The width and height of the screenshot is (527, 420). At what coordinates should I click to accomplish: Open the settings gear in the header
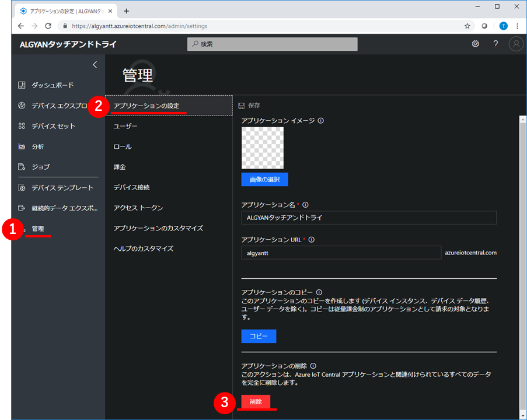coord(475,44)
